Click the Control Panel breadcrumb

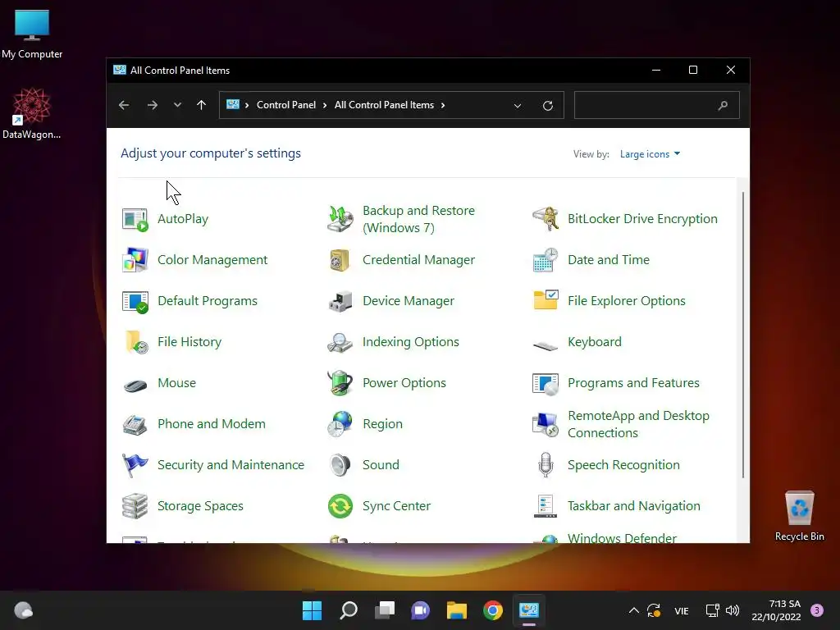(x=286, y=105)
